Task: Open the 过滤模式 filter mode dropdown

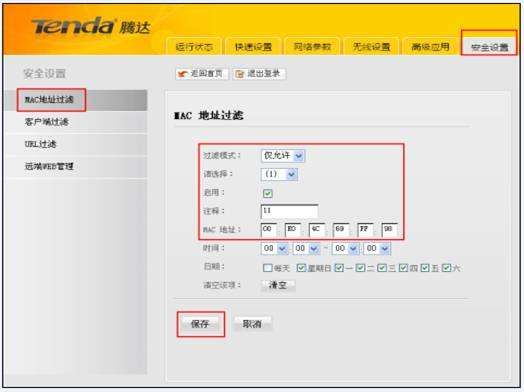Action: pos(283,156)
